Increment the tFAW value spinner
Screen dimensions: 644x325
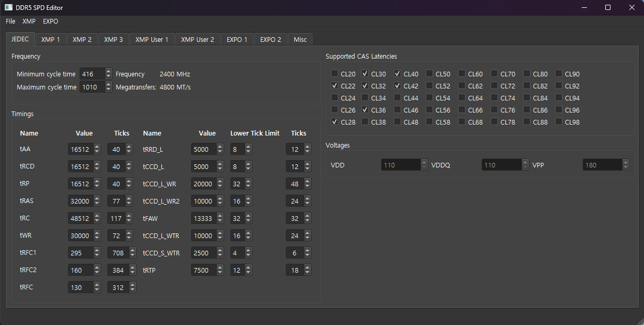pyautogui.click(x=220, y=216)
